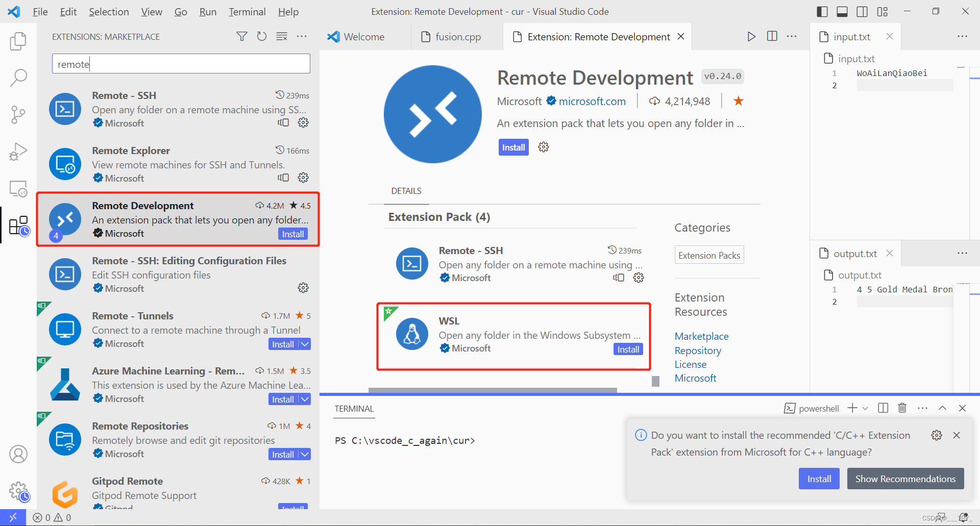This screenshot has width=980, height=526.
Task: Open the Help menu
Action: (288, 11)
